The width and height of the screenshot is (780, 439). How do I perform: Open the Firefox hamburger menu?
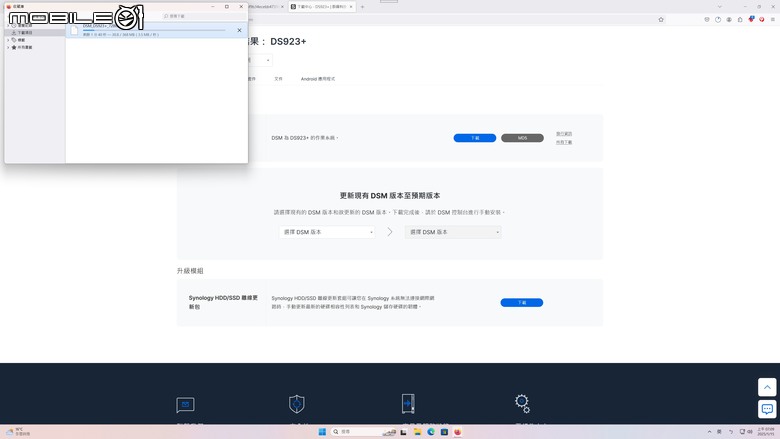coord(773,20)
